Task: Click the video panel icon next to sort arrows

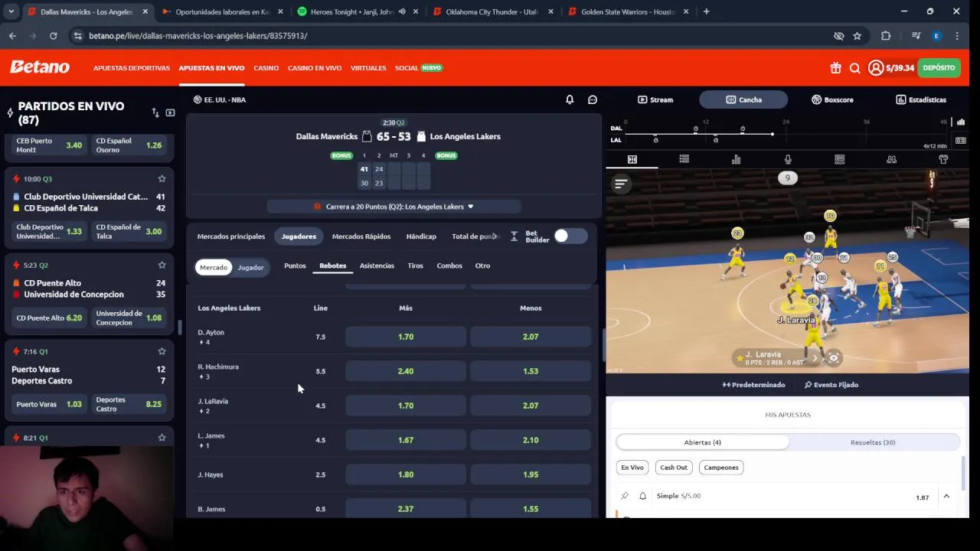Action: [x=170, y=112]
